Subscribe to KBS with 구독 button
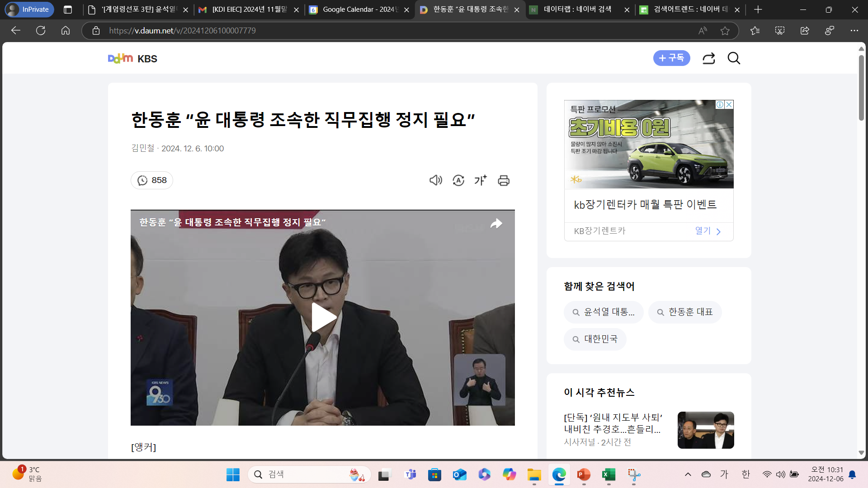This screenshot has width=868, height=488. [x=671, y=58]
